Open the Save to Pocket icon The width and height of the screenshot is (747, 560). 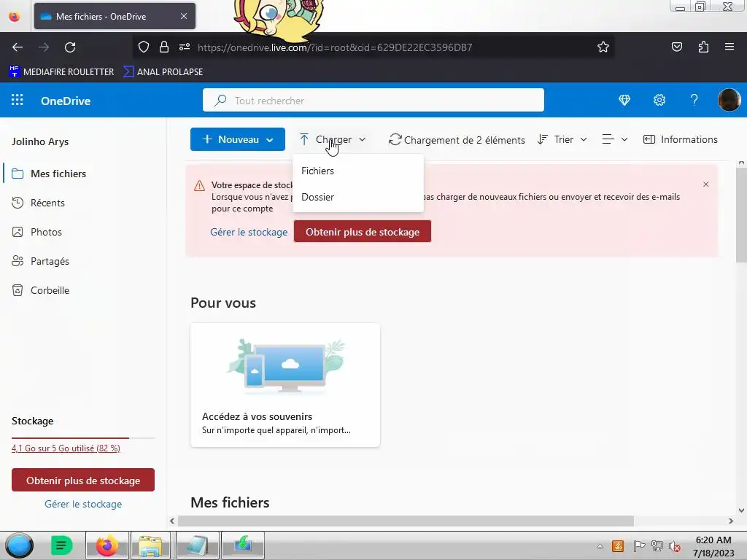[676, 47]
